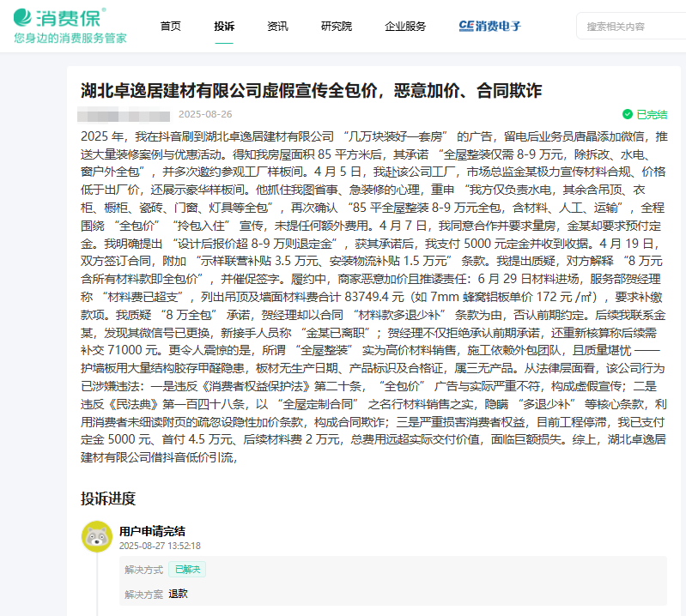Image resolution: width=686 pixels, height=616 pixels.
Task: Focus the 搜索相关内容 search field
Action: coord(632,27)
